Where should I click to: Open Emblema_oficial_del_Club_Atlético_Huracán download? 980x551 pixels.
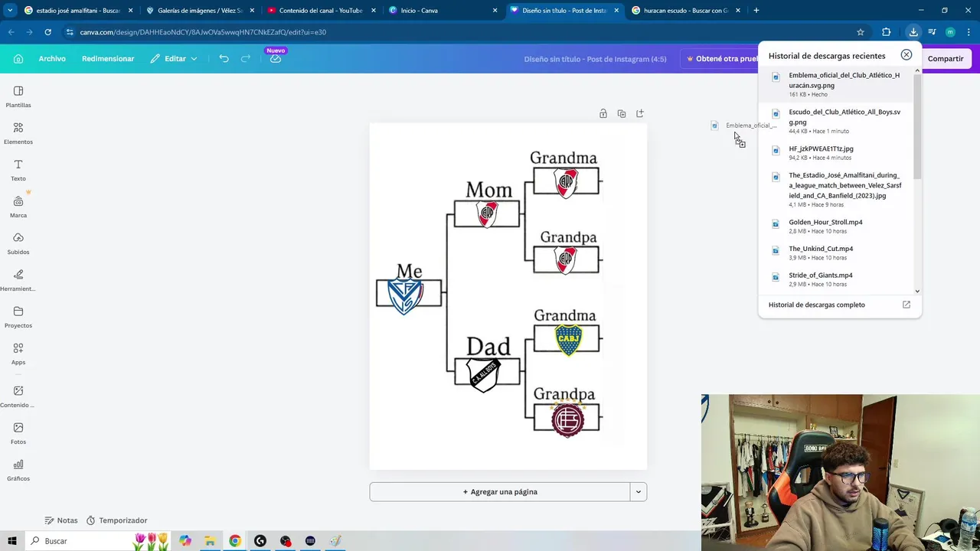point(836,84)
